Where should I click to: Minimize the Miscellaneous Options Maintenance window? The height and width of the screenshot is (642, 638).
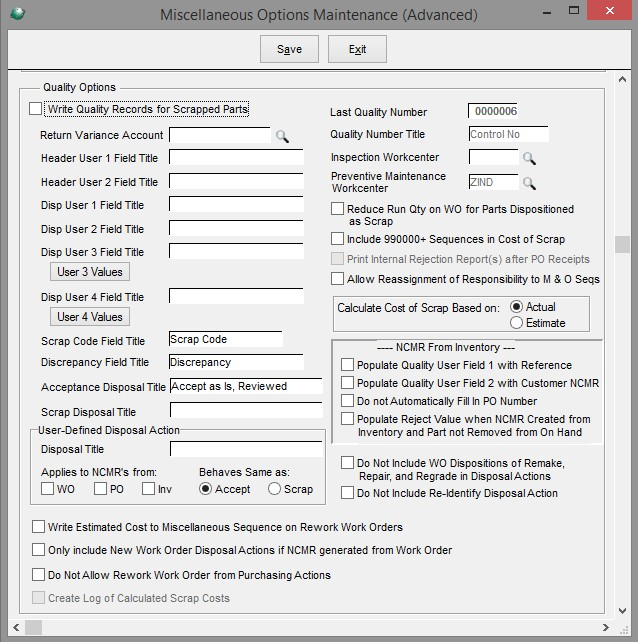[x=546, y=11]
